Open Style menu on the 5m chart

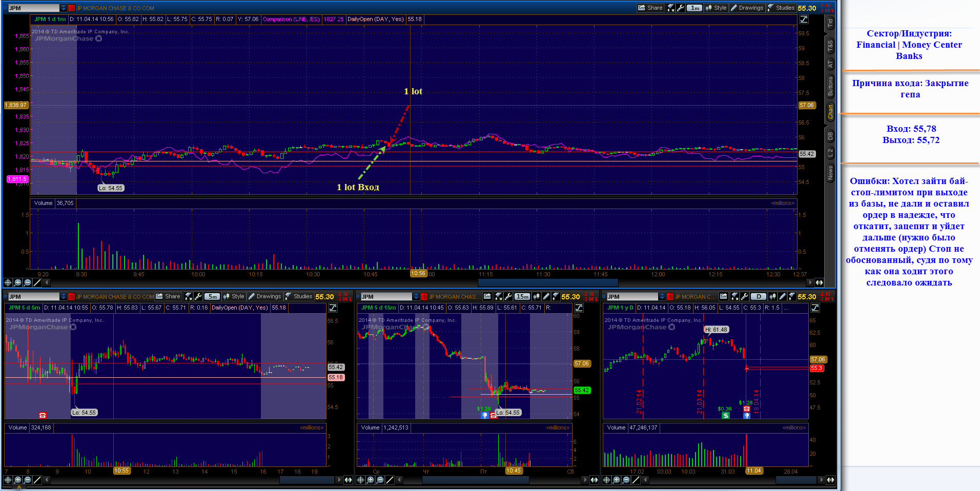click(234, 296)
